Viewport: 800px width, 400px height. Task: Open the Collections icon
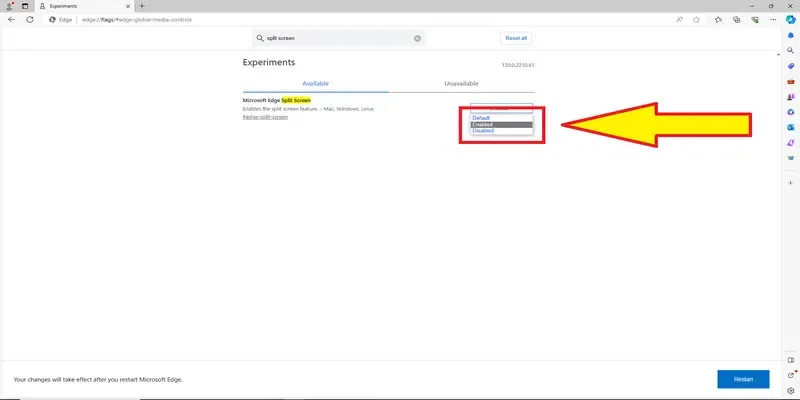point(737,20)
